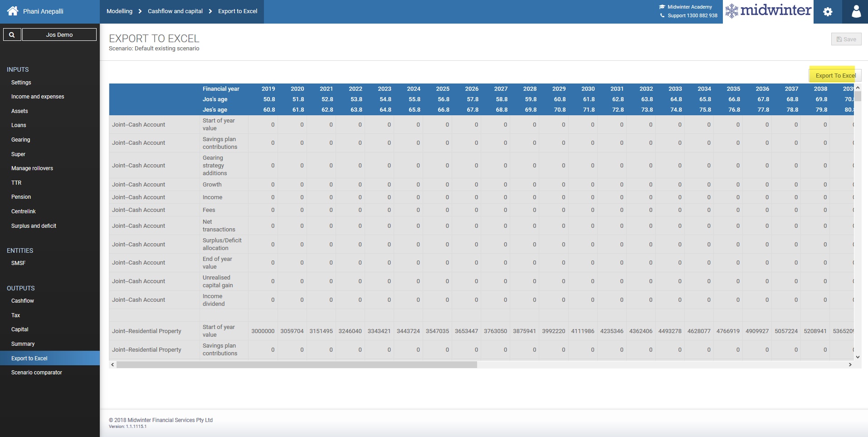Click table scroll down arrow
868x437 pixels.
[x=858, y=357]
